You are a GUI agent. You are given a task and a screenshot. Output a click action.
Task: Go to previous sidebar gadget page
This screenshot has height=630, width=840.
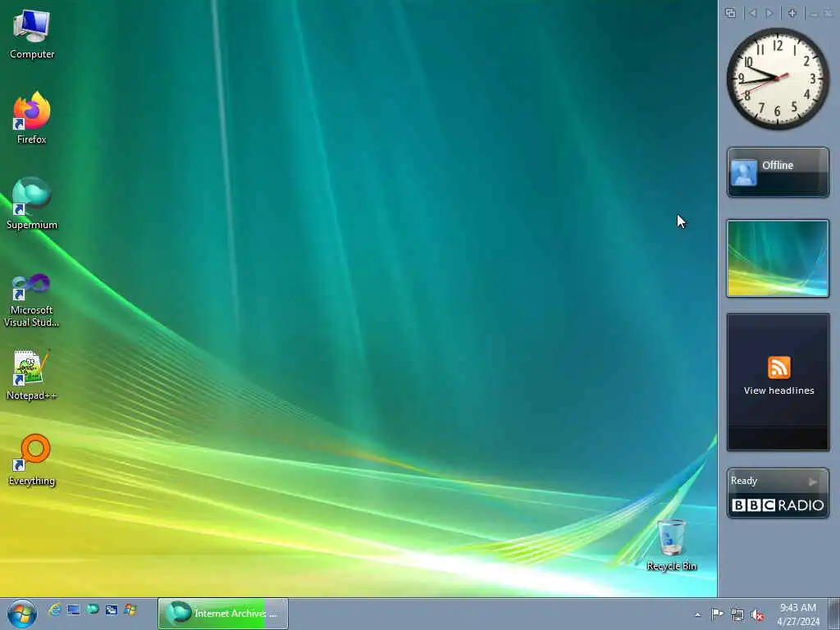[752, 13]
